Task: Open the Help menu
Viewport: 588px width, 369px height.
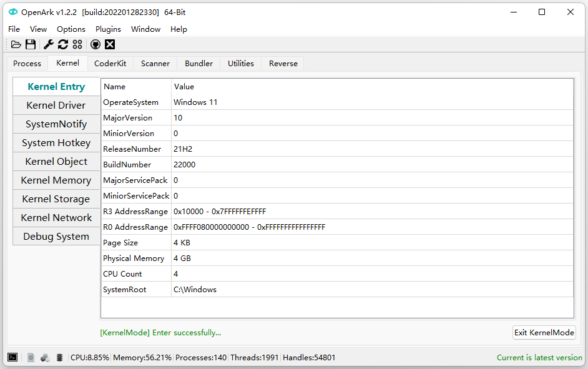Action: coord(179,29)
